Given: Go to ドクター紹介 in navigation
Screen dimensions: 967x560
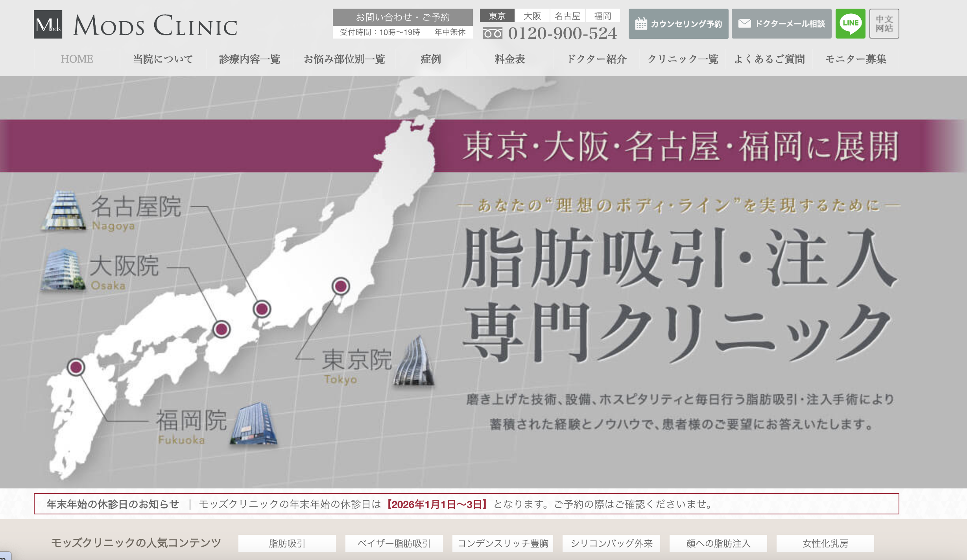Looking at the screenshot, I should (596, 59).
